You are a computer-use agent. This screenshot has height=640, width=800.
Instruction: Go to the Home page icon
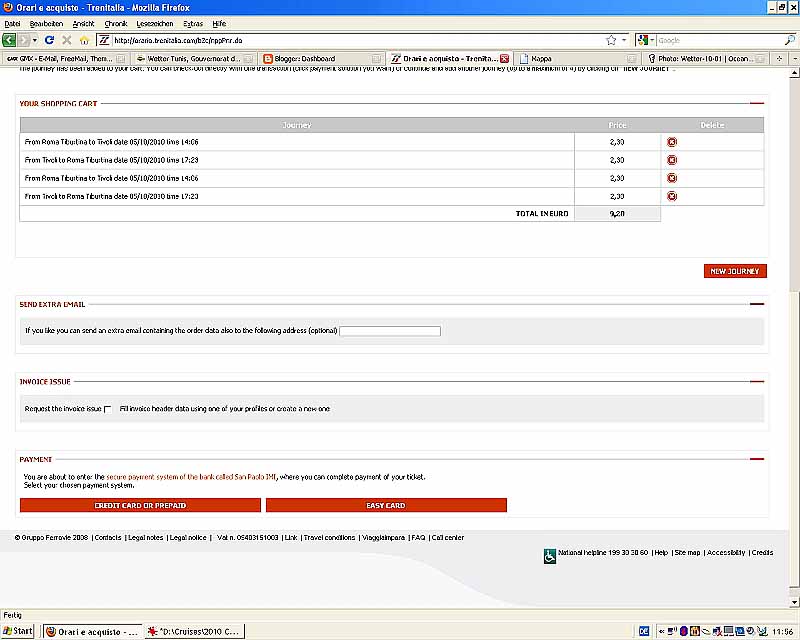click(84, 40)
